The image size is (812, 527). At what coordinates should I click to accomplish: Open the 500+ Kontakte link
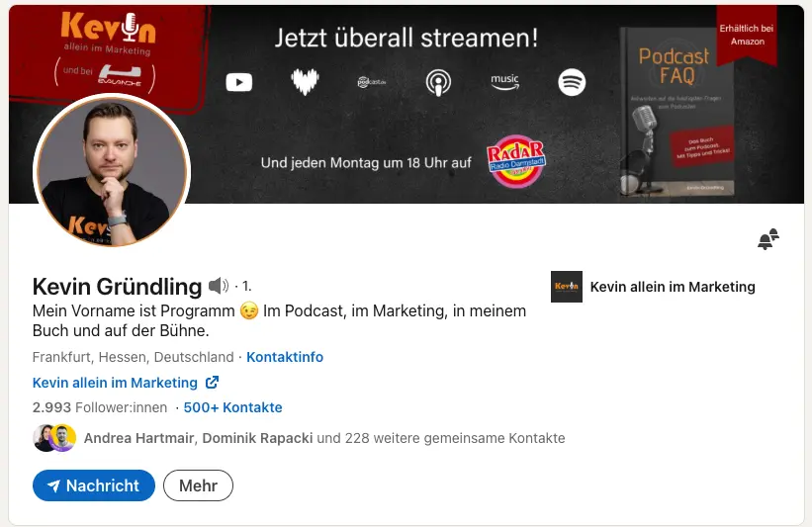233,407
